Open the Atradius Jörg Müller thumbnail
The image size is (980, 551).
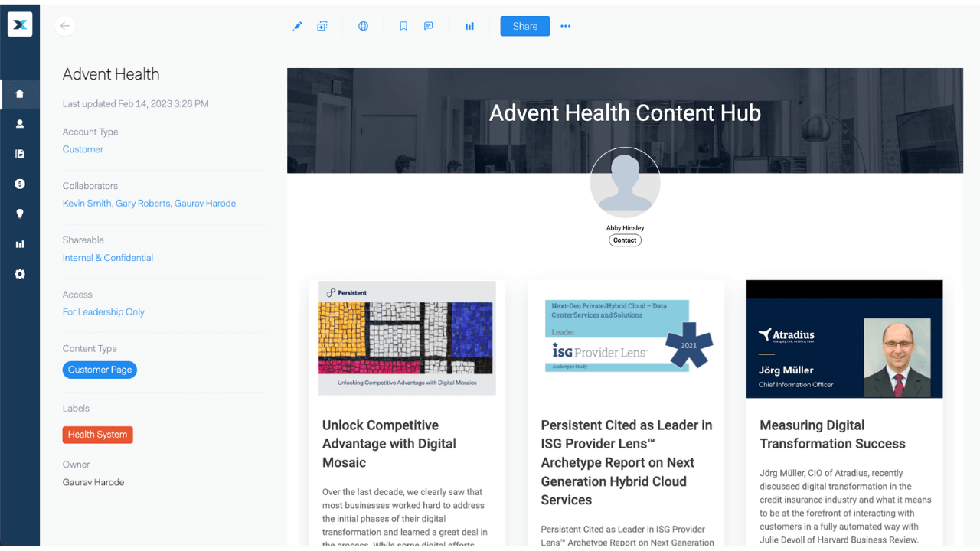[x=844, y=339]
